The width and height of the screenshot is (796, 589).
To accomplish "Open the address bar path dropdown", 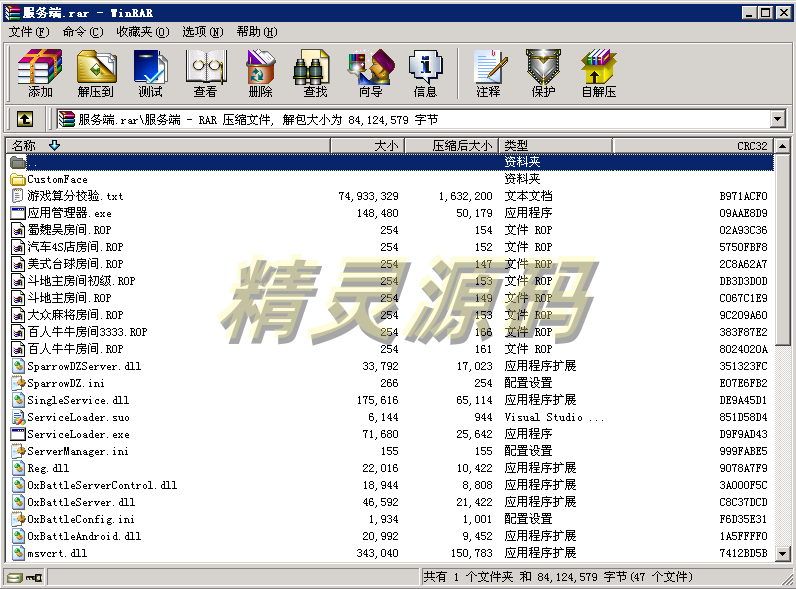I will [x=777, y=120].
